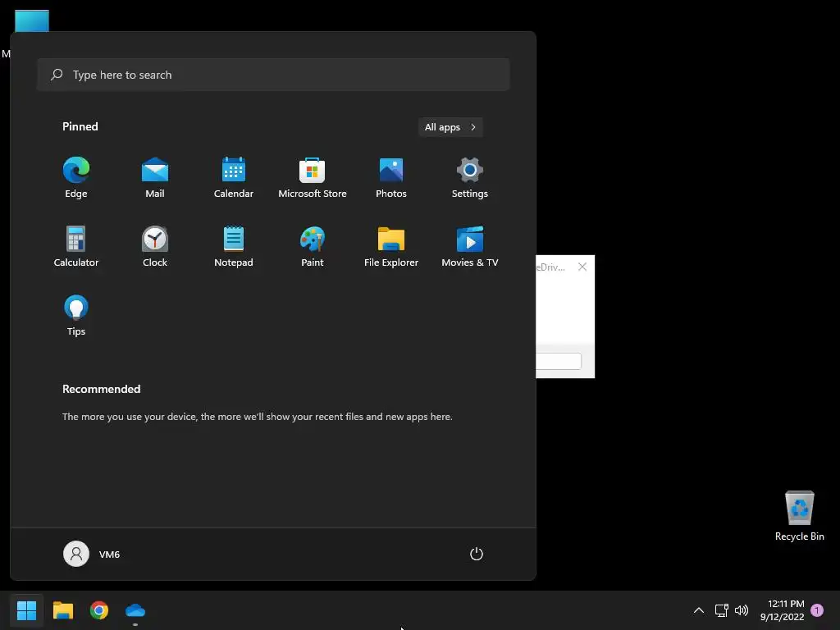Click the Windows Start button on taskbar

(26, 610)
